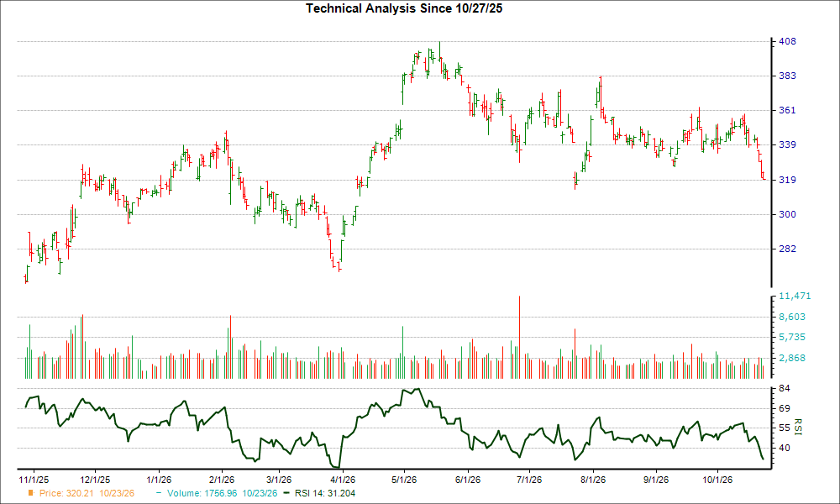The height and width of the screenshot is (504, 840).
Task: Click the dark green RSI legend marker
Action: (x=287, y=493)
